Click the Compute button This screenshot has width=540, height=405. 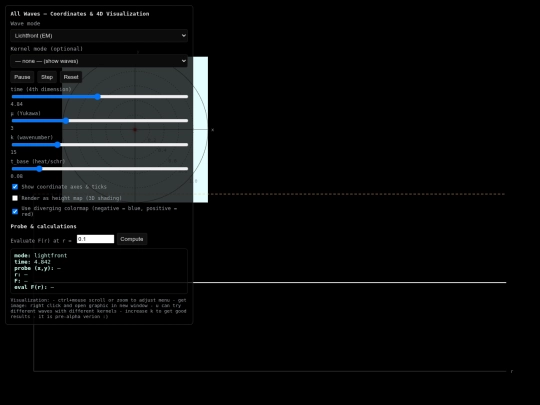[132, 239]
